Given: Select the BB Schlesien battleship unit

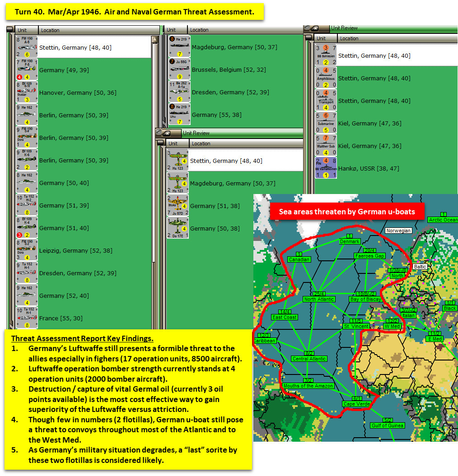Looking at the screenshot, I should tap(326, 55).
